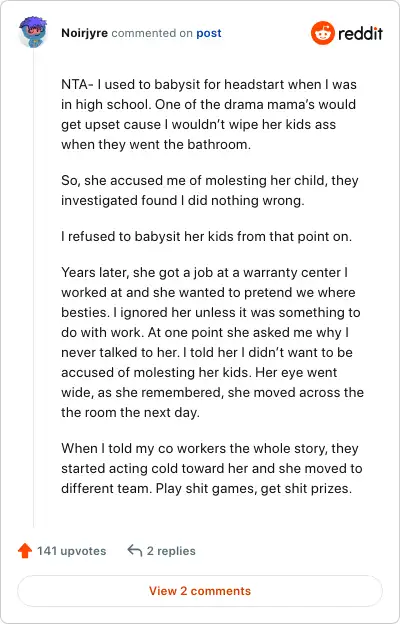
Task: Click the reddit wordmark text
Action: [x=360, y=33]
